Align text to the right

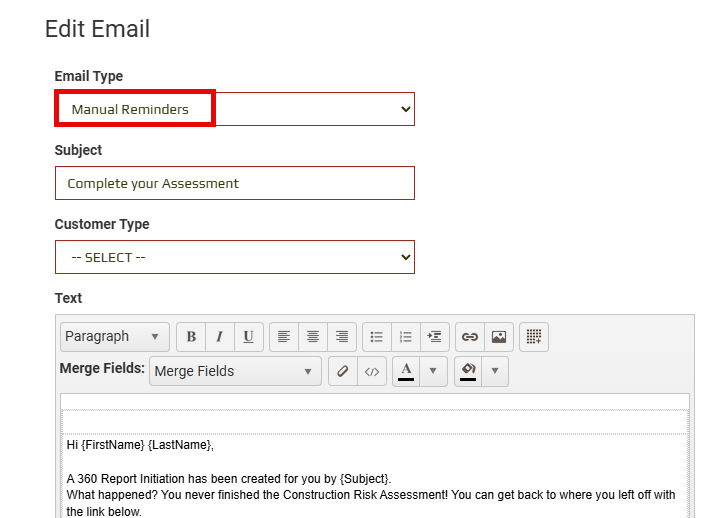click(342, 337)
